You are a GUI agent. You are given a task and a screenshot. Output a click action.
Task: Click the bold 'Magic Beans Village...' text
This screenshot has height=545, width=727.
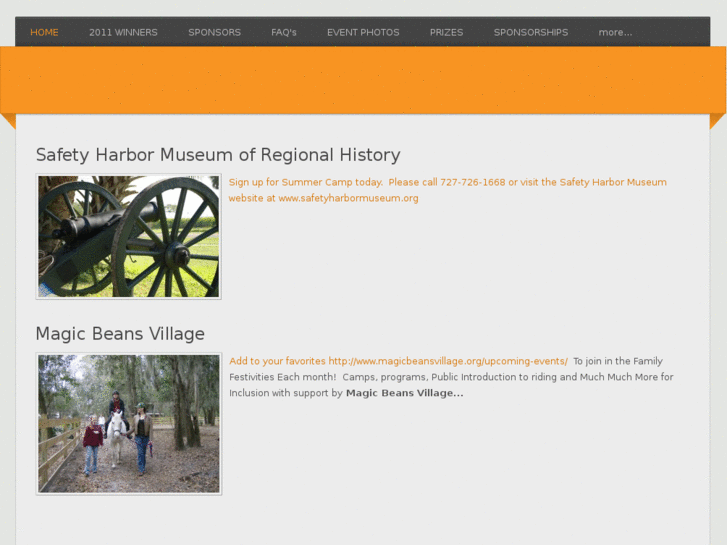coord(405,393)
